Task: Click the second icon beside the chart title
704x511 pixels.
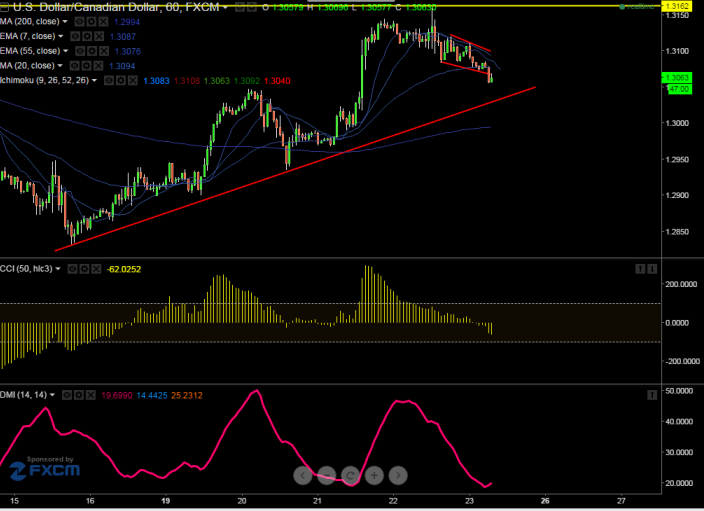Action: click(252, 7)
